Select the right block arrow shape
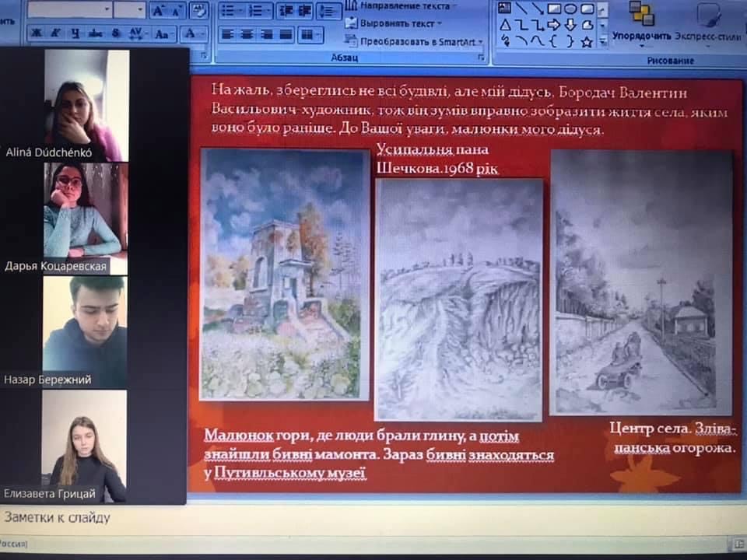 point(554,25)
